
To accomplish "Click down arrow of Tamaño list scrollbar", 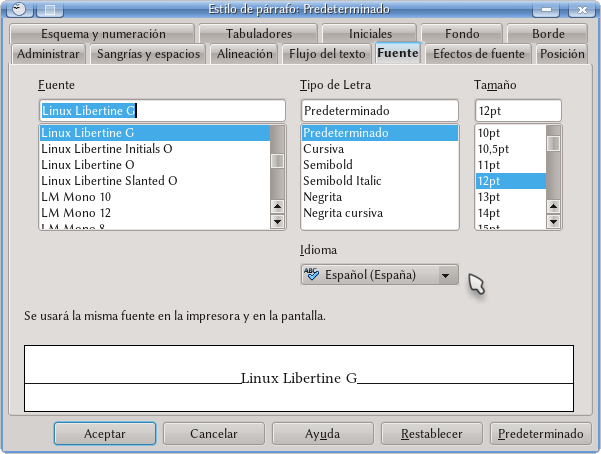I will pyautogui.click(x=553, y=222).
